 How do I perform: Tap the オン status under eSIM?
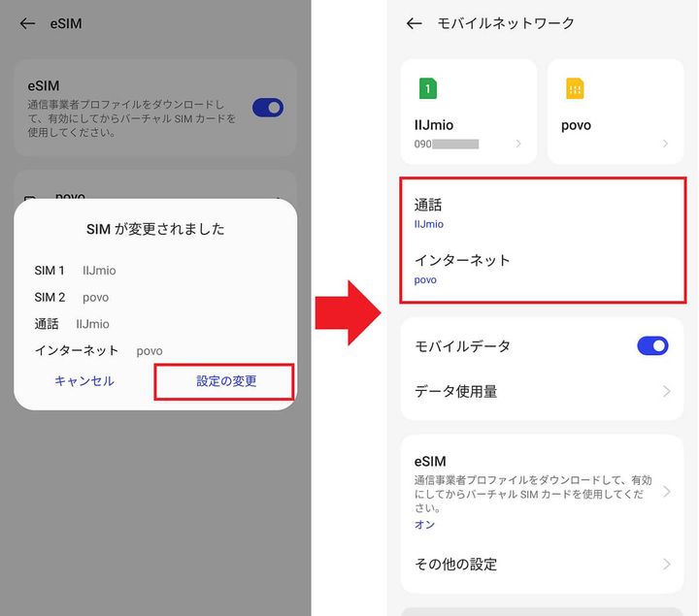pos(424,524)
